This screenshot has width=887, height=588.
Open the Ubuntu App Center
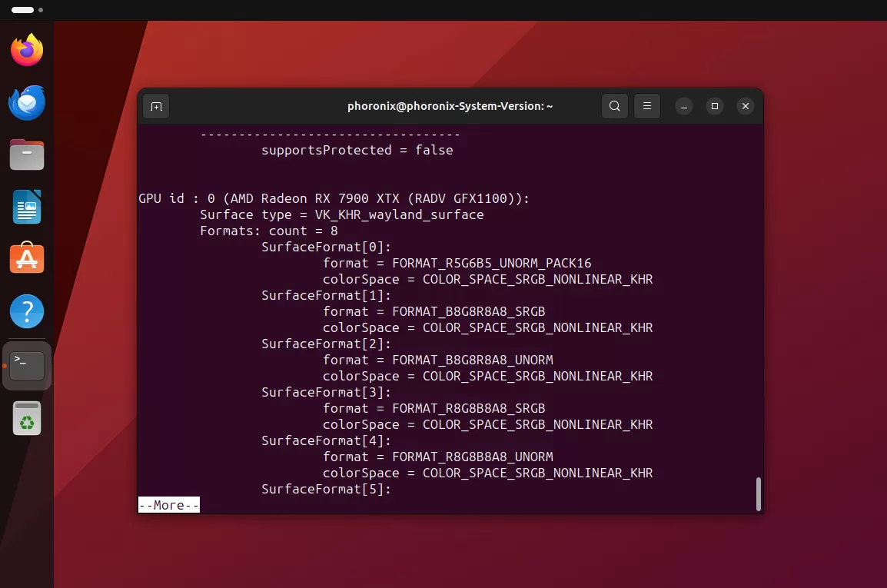tap(27, 259)
